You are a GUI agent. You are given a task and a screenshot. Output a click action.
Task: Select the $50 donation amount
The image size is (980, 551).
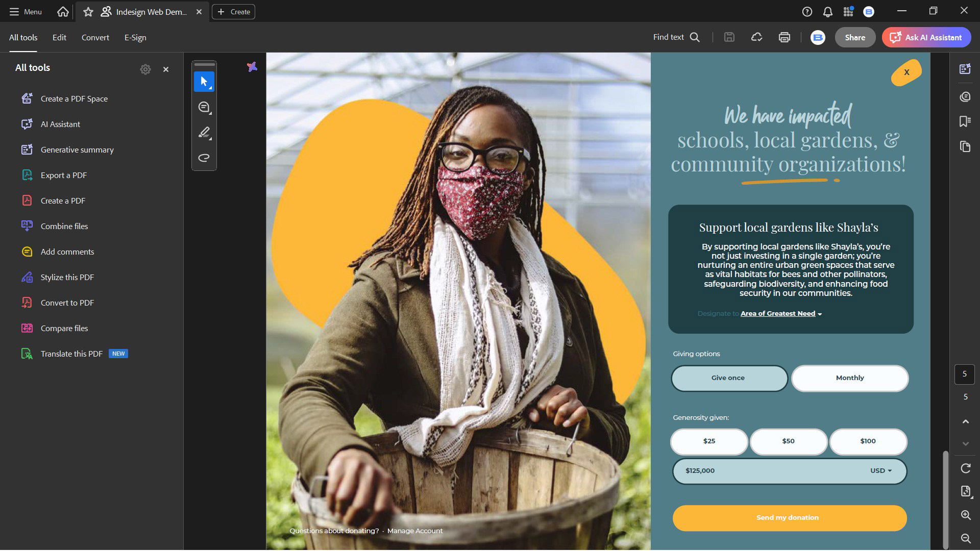pyautogui.click(x=788, y=441)
